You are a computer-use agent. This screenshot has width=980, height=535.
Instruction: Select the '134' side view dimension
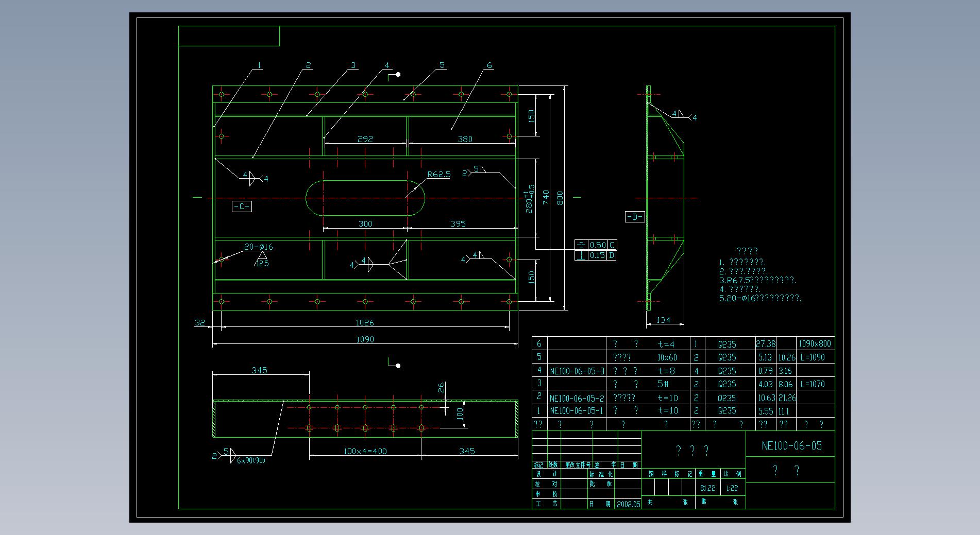(x=664, y=320)
